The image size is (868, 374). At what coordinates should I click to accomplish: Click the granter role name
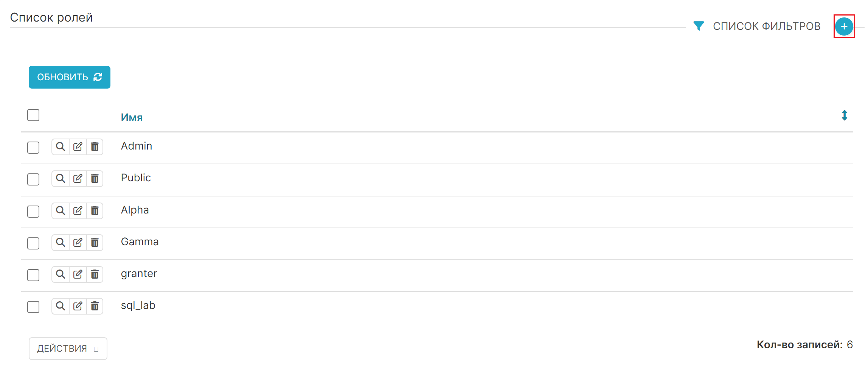tap(139, 274)
